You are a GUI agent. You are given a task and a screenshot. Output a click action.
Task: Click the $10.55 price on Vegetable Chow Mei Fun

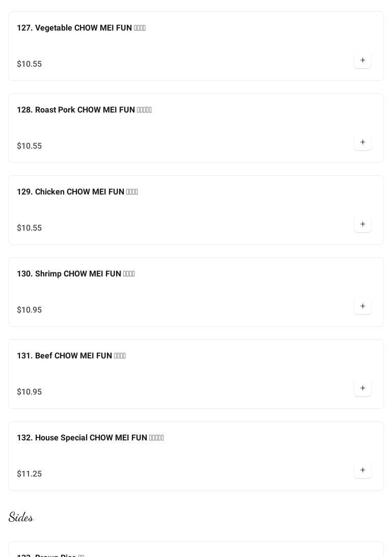click(x=30, y=64)
